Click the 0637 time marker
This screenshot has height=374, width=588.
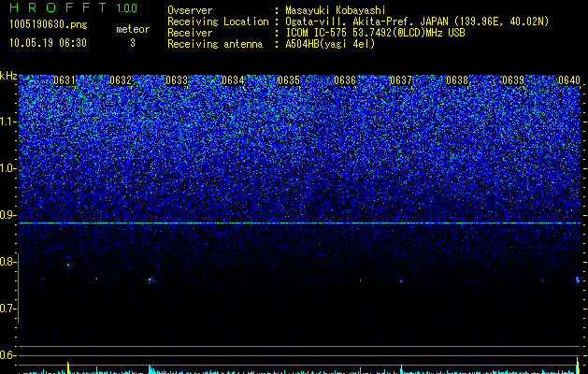(401, 80)
